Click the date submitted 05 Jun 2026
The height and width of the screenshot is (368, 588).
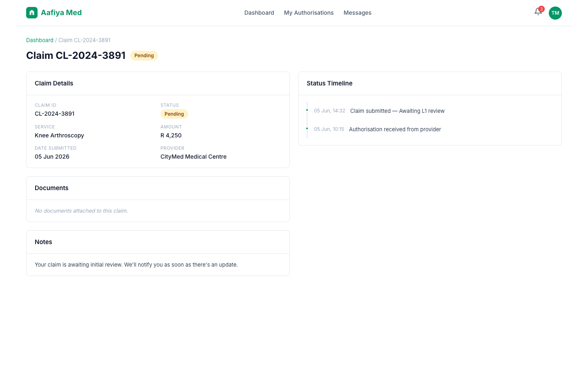[52, 157]
